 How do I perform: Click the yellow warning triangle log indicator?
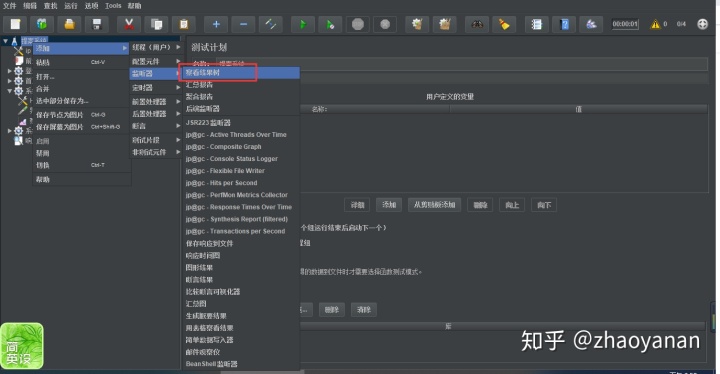[655, 24]
